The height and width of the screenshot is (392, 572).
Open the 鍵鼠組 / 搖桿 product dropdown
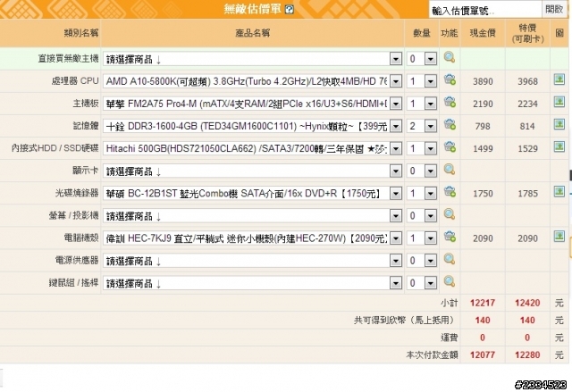[252, 283]
